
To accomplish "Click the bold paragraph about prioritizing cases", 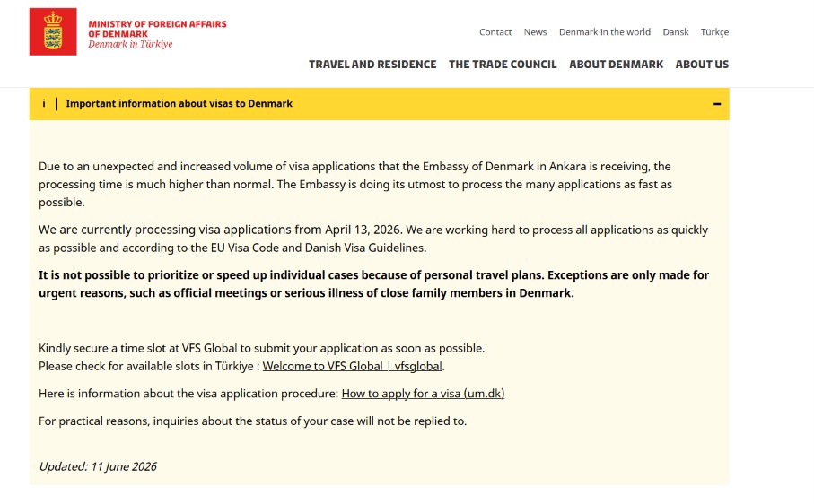I will pos(373,284).
